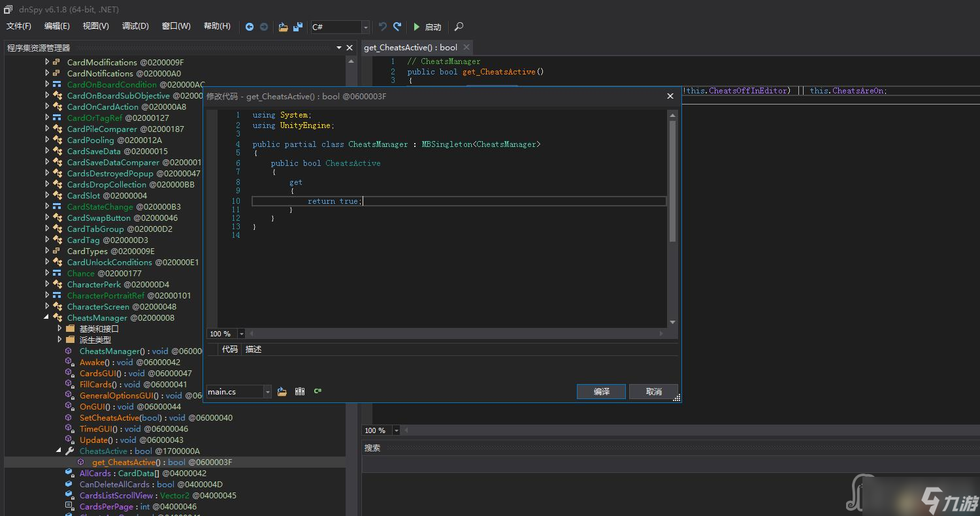Click the code dialog vertical scrollbar thumb
Screen dimensions: 980x516
click(673, 180)
